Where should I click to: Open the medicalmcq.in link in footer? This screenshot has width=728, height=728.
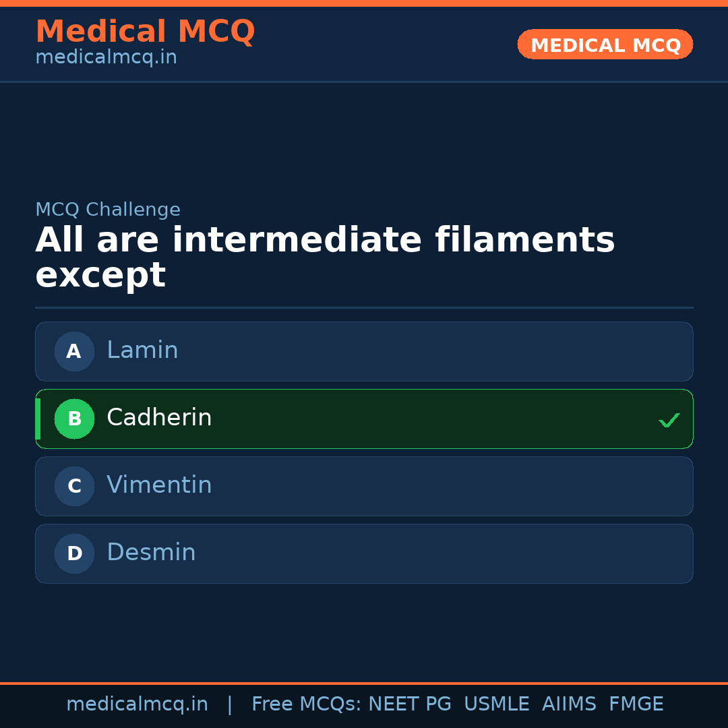137,704
